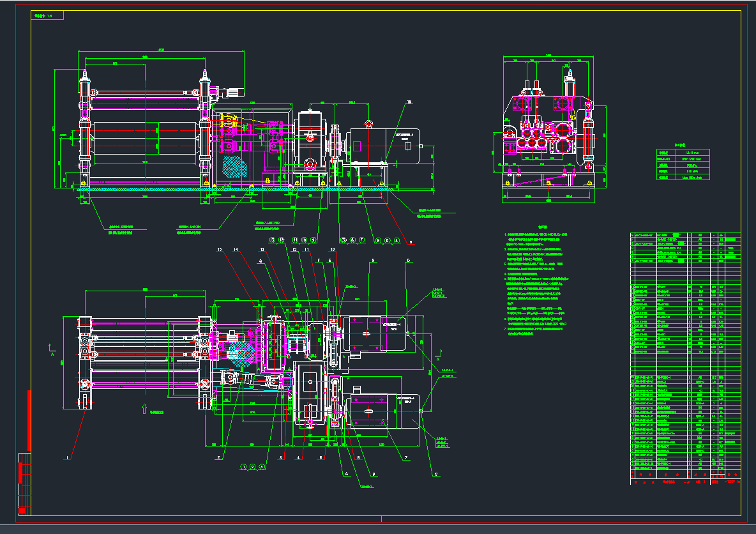756x534 pixels.
Task: Click the scale label box in top-left corner
Action: (x=47, y=15)
